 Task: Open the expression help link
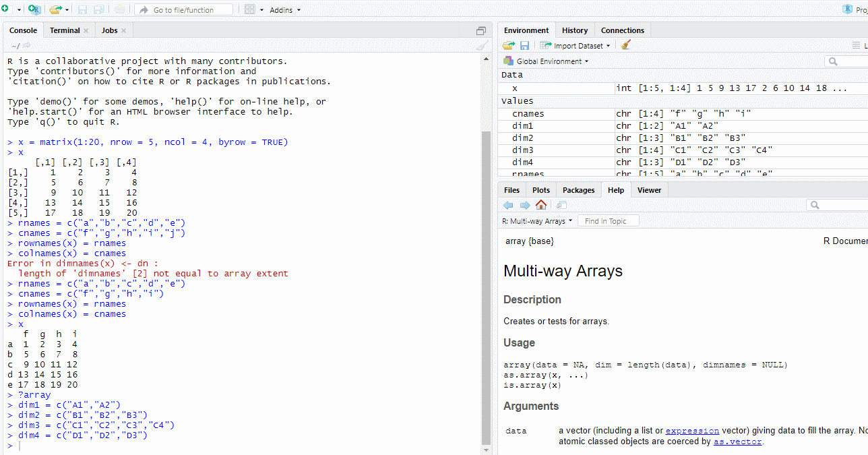692,431
